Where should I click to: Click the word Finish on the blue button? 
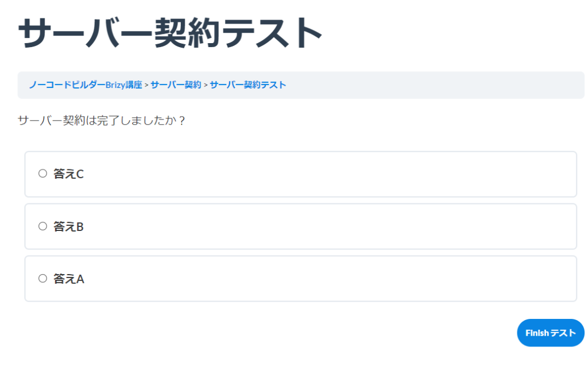(x=537, y=333)
